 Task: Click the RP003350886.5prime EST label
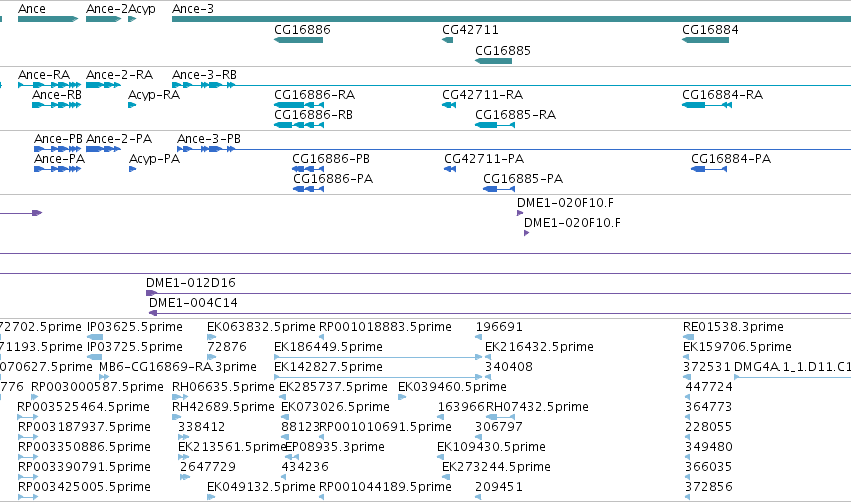click(84, 447)
